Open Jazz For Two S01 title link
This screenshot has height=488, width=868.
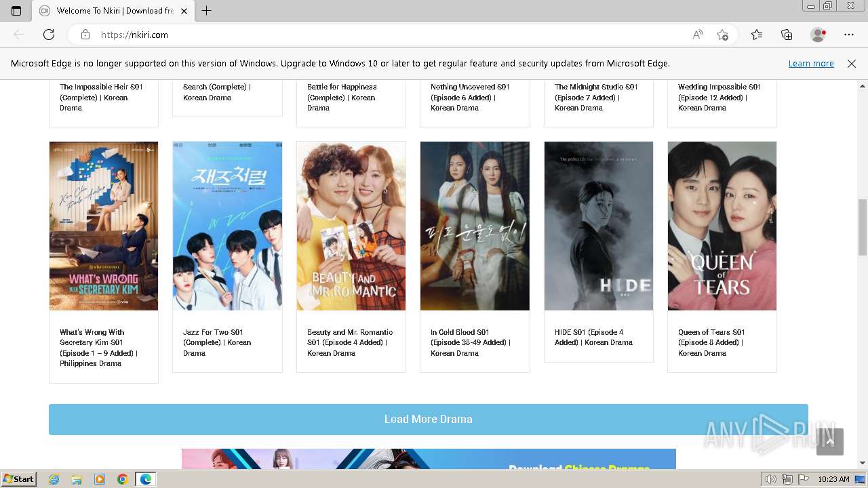coord(217,343)
